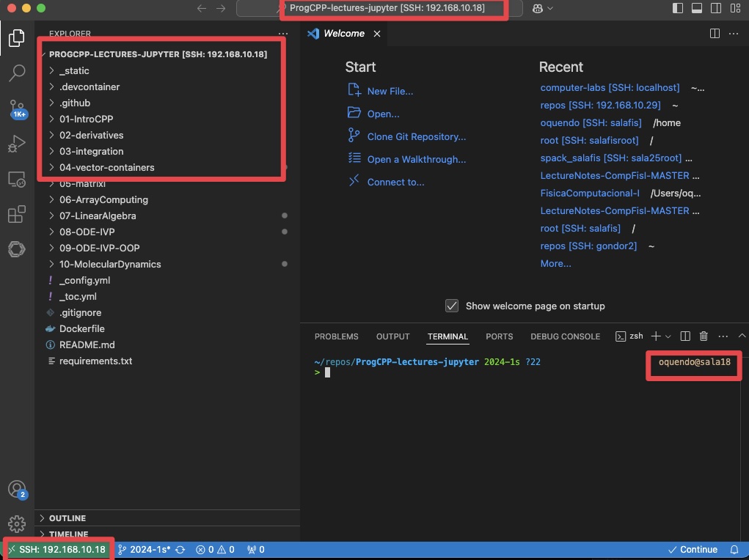
Task: Synchronize changes icon in status bar
Action: pos(180,550)
